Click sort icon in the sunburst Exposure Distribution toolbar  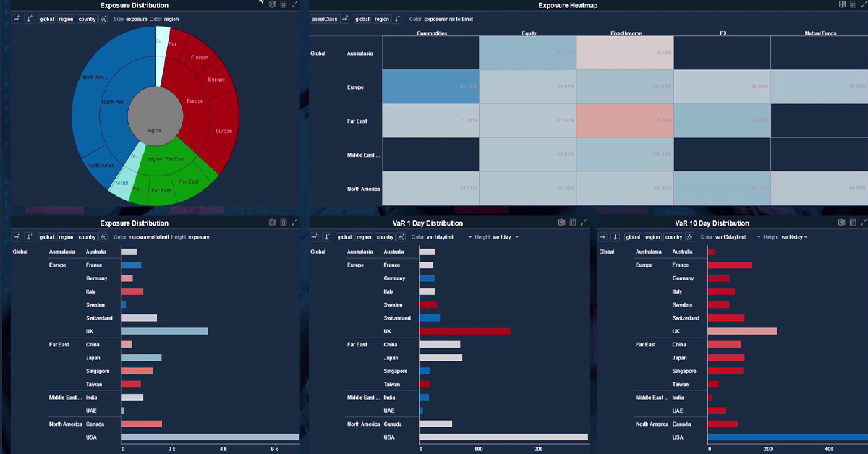point(29,19)
